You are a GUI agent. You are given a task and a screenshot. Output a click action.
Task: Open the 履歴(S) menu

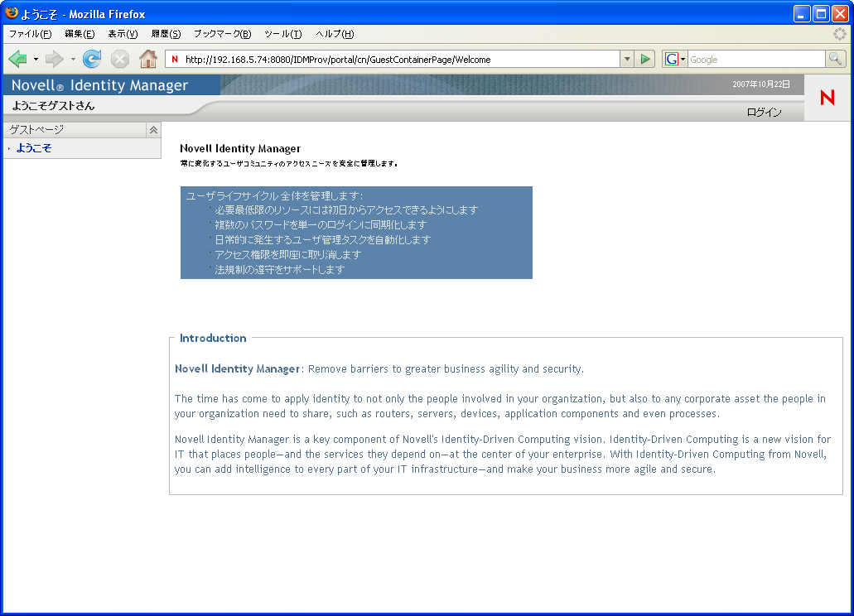coord(166,34)
